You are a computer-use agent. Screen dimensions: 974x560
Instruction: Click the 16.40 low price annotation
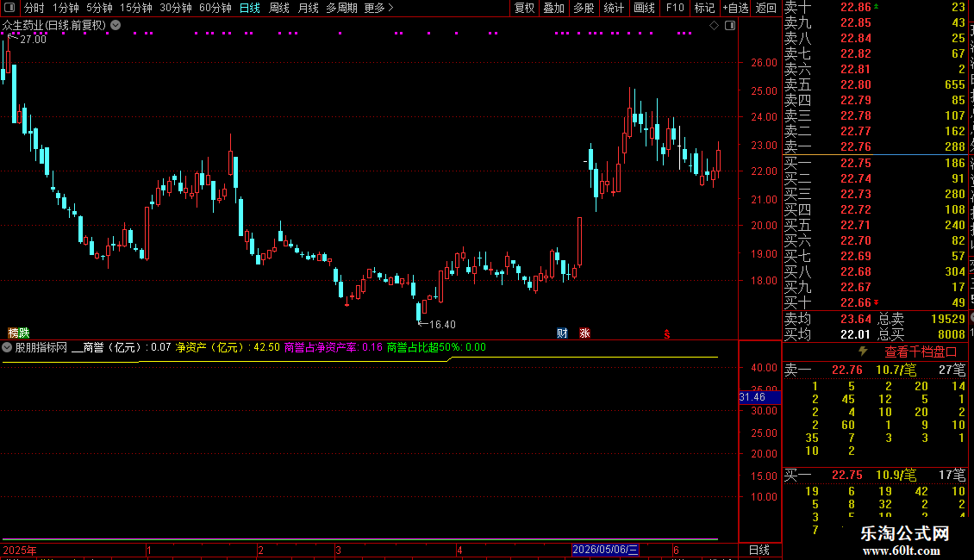coord(442,324)
